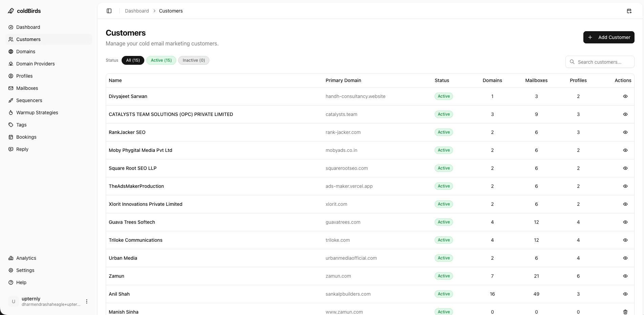
Task: Click the Add Customer button
Action: click(609, 37)
